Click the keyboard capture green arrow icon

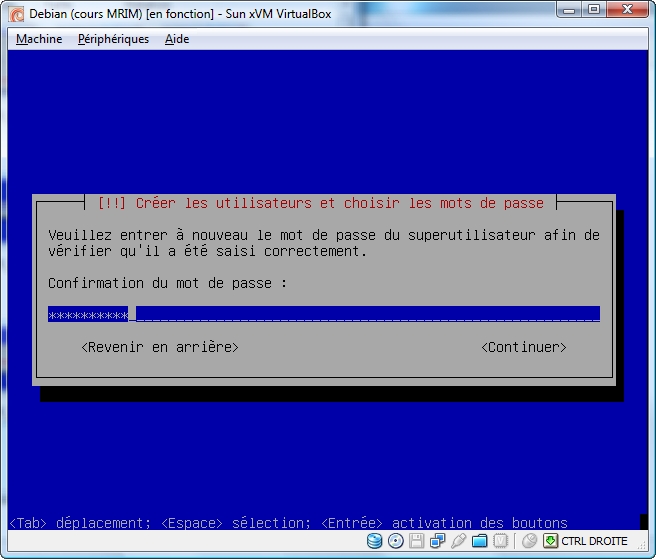point(550,541)
